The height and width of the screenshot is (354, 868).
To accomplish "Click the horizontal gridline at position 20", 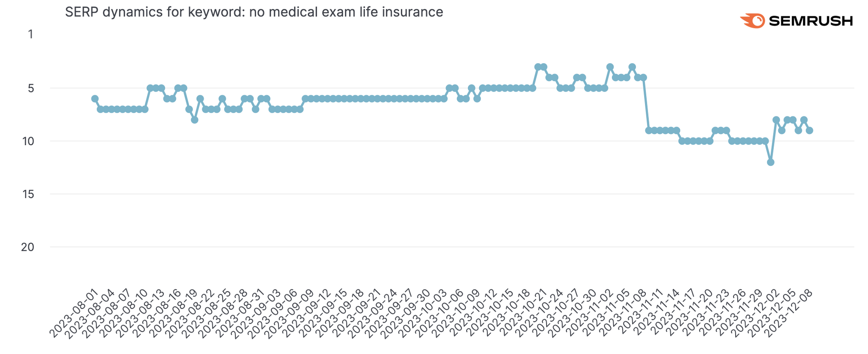I will pos(430,247).
